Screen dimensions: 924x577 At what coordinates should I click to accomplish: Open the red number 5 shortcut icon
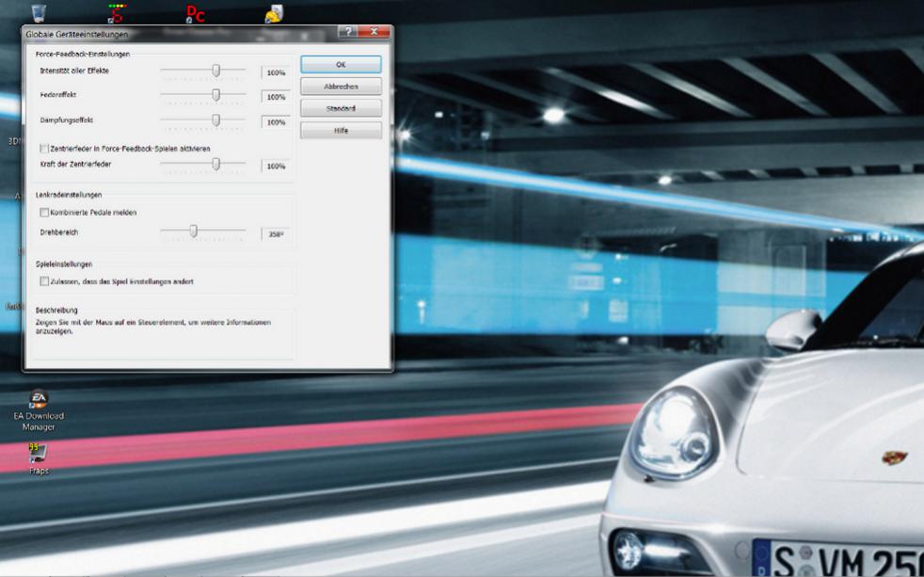tap(118, 13)
